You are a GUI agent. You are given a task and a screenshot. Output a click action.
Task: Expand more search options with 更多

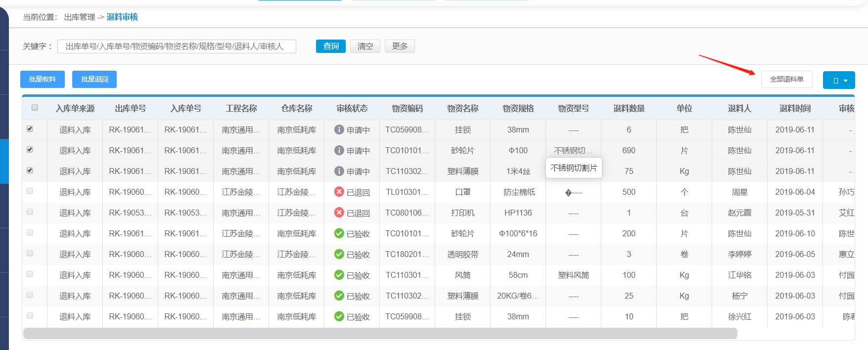pyautogui.click(x=400, y=46)
